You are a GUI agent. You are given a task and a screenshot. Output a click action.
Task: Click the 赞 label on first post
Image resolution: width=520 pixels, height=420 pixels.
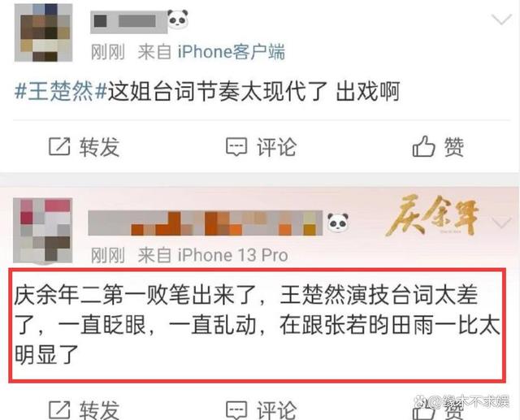[454, 147]
